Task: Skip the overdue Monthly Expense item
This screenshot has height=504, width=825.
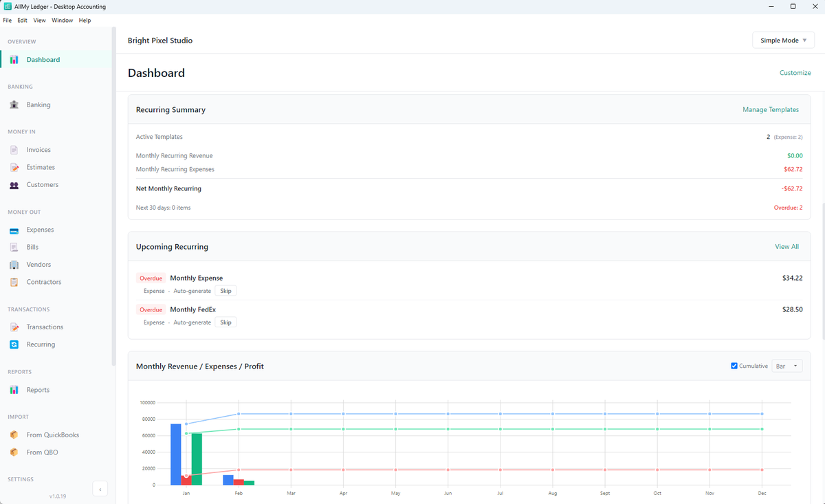Action: 225,291
